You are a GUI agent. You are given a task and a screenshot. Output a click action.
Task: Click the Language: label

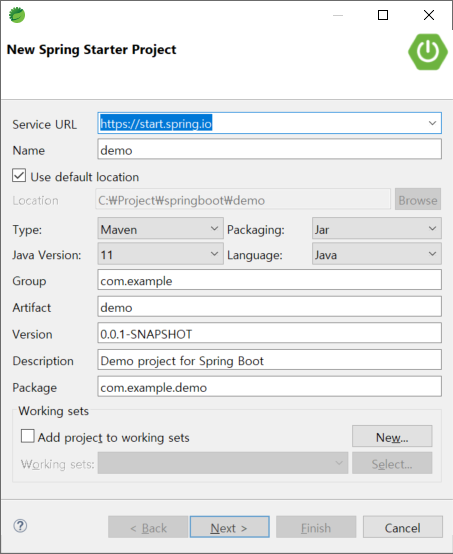click(x=255, y=255)
